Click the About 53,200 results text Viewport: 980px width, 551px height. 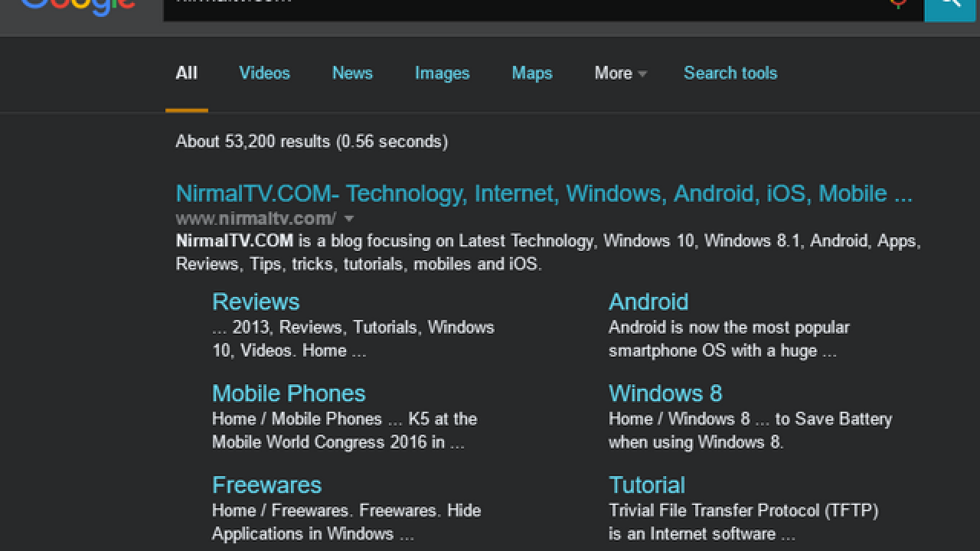click(312, 142)
